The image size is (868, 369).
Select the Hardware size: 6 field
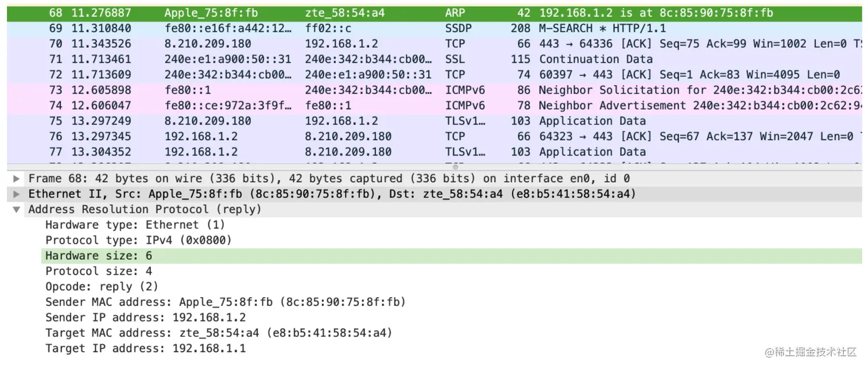451,256
